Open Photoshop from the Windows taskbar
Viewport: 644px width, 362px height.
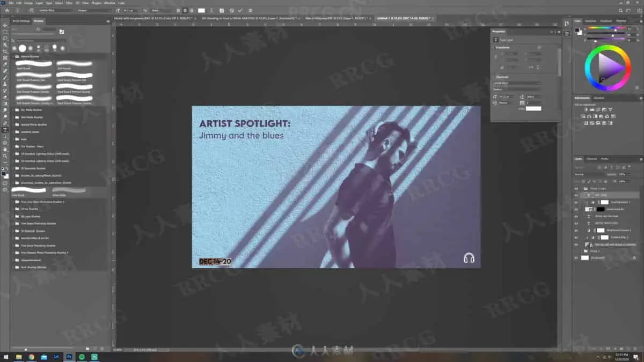70,357
